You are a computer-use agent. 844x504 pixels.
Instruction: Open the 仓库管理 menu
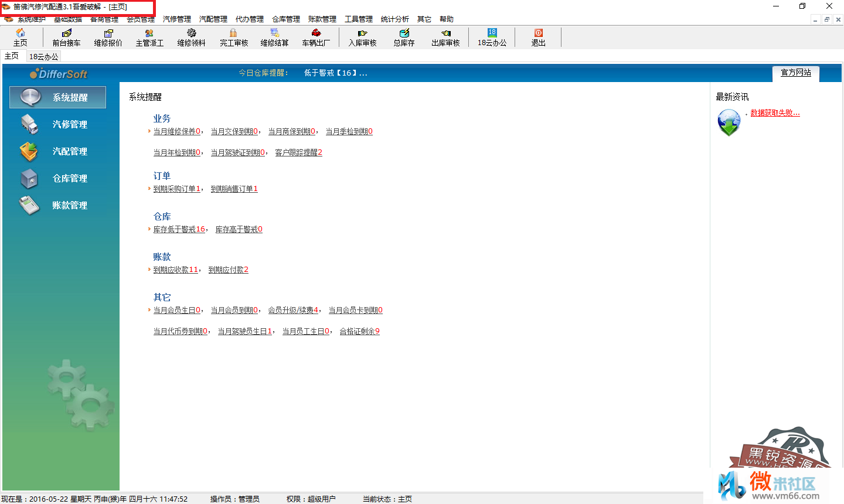pos(286,19)
